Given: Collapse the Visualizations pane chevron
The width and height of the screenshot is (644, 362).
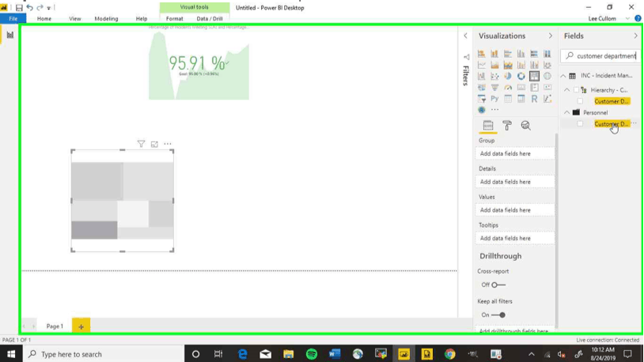Looking at the screenshot, I should [551, 36].
